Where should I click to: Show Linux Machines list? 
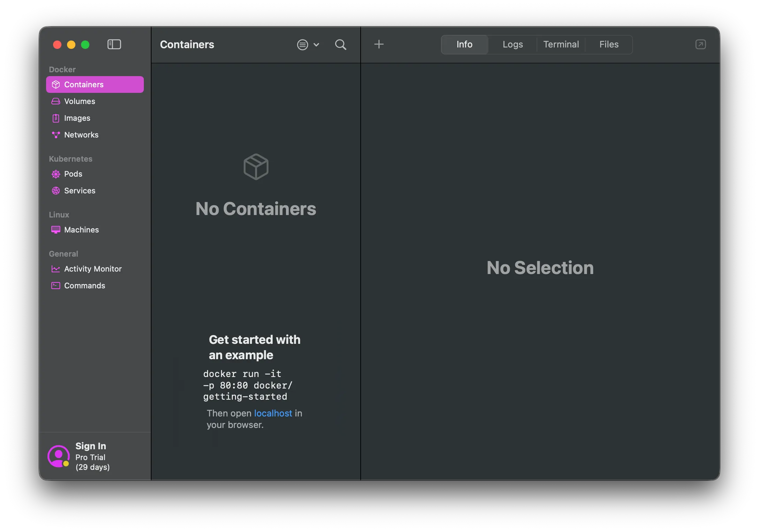point(81,230)
